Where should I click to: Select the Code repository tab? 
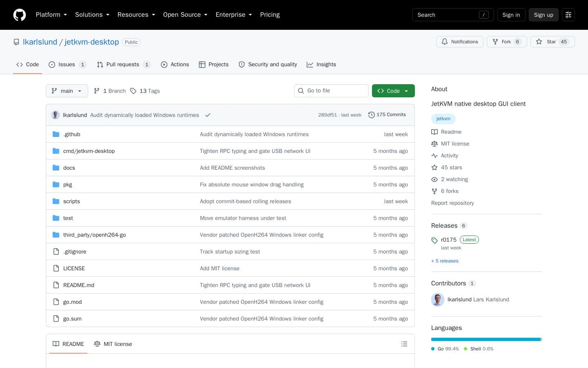point(28,65)
